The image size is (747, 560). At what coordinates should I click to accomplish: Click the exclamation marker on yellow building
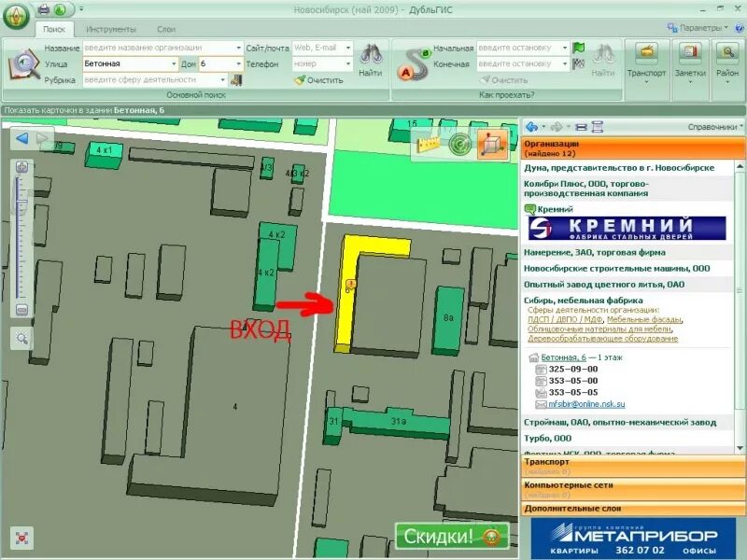[351, 285]
